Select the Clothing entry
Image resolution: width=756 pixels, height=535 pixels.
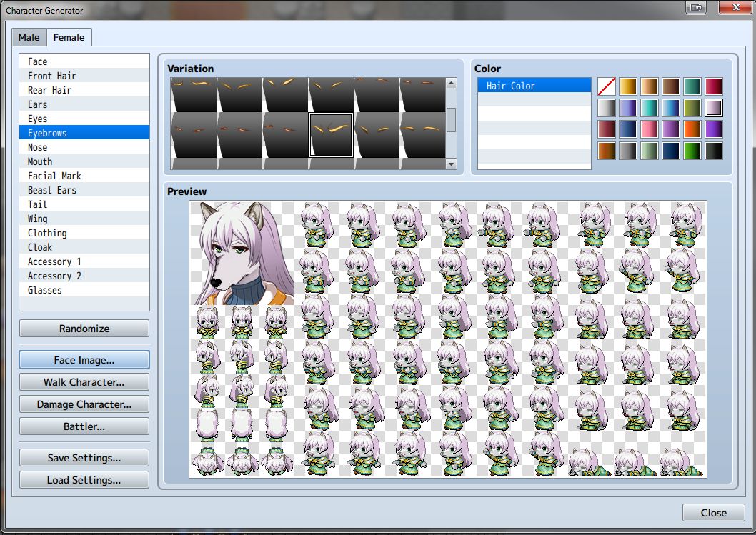(84, 233)
